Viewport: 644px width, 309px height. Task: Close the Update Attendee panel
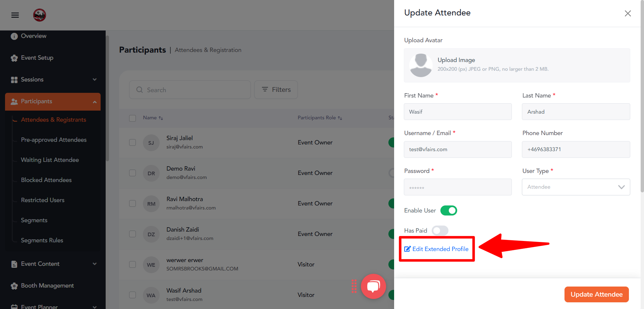click(628, 13)
